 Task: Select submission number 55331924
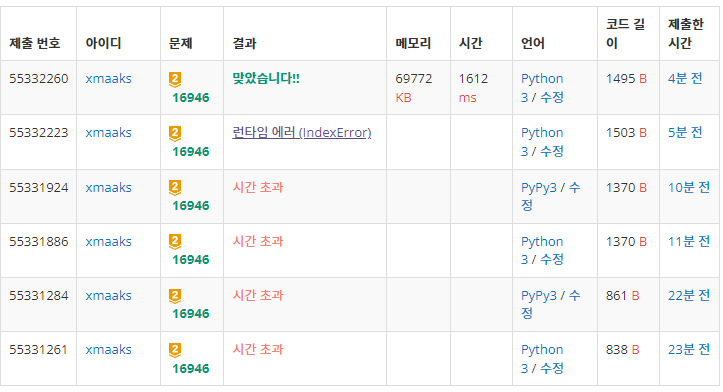click(x=39, y=188)
